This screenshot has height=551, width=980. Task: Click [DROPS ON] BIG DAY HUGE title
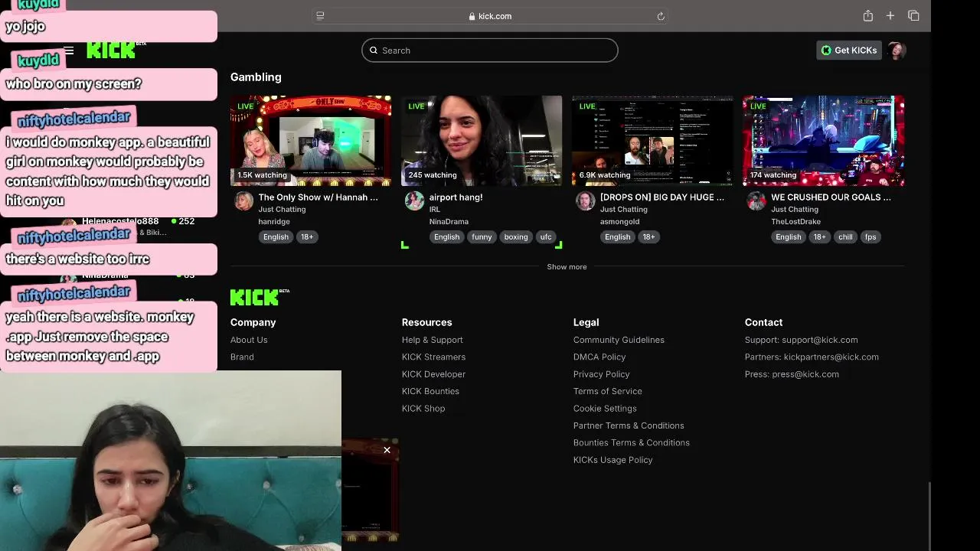click(662, 197)
